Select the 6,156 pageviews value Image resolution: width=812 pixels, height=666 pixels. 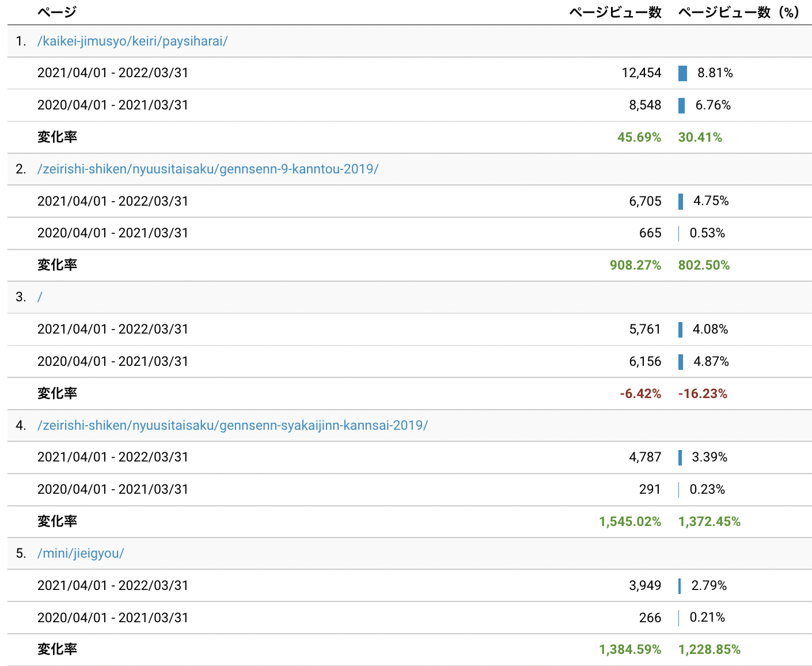coord(645,362)
